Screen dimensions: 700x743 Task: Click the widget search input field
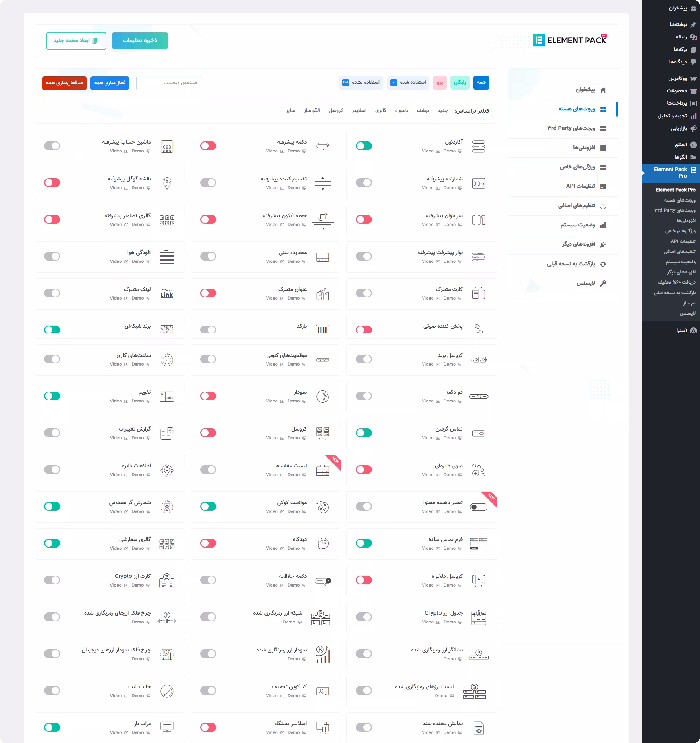(x=168, y=83)
